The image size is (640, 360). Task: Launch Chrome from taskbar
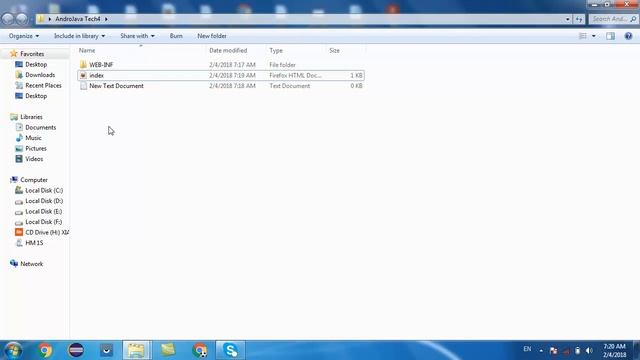pyautogui.click(x=45, y=350)
